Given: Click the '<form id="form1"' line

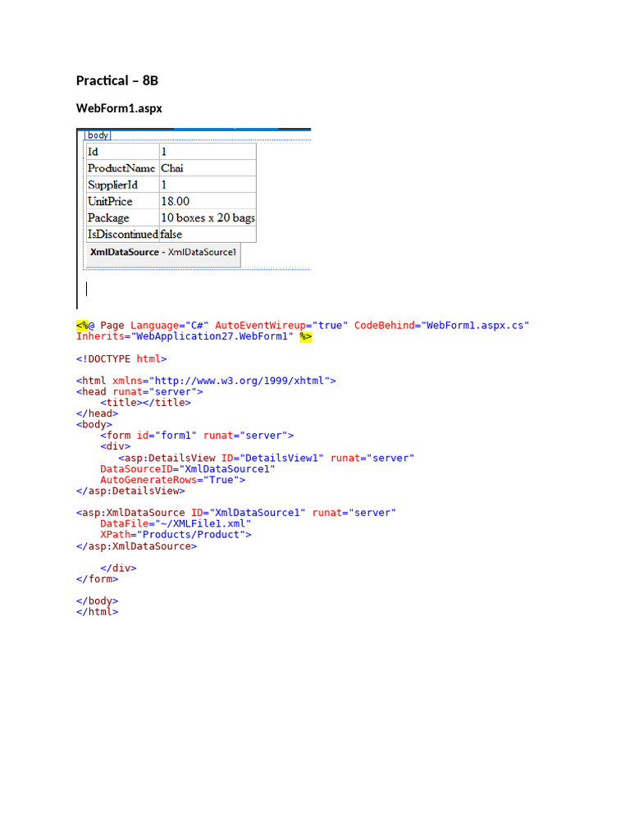Looking at the screenshot, I should (x=197, y=436).
